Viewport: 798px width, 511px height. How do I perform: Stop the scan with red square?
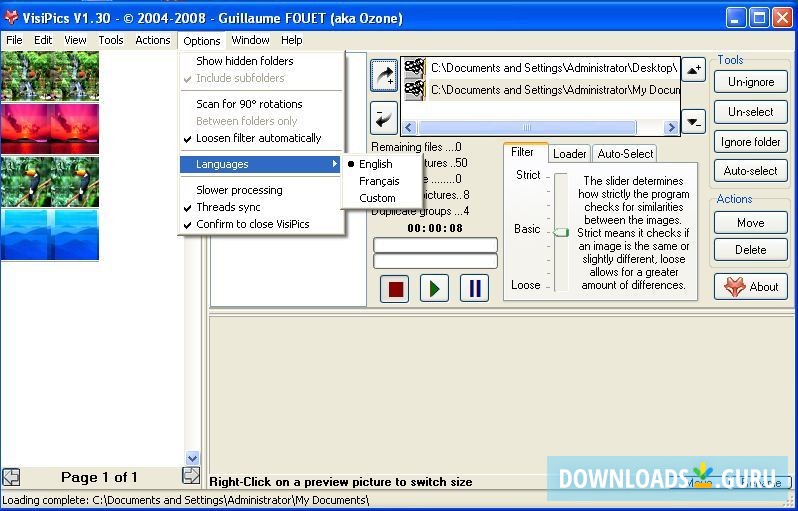click(x=395, y=289)
